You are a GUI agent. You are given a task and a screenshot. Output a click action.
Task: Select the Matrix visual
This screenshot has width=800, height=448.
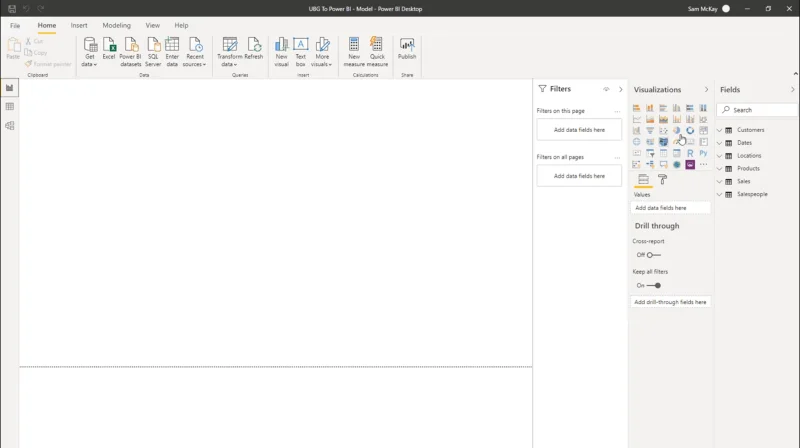(677, 153)
